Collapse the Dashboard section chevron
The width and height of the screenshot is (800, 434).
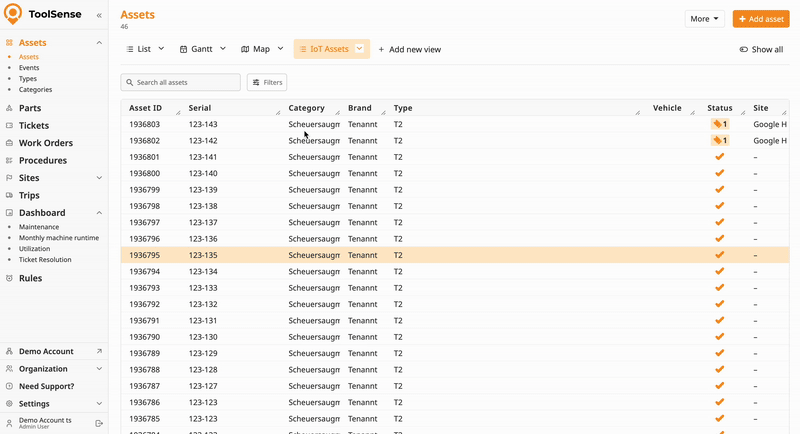[x=99, y=213]
